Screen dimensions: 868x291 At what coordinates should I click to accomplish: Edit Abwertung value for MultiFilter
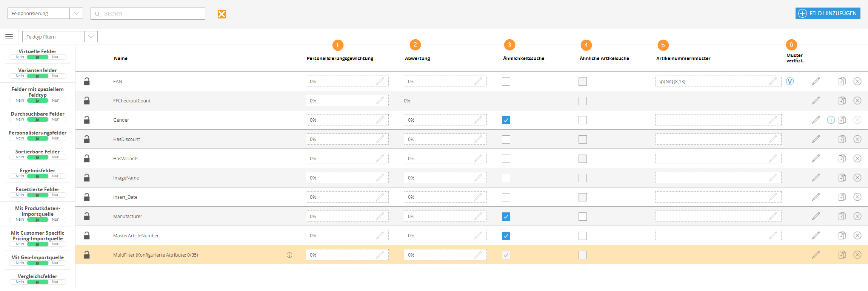445,255
